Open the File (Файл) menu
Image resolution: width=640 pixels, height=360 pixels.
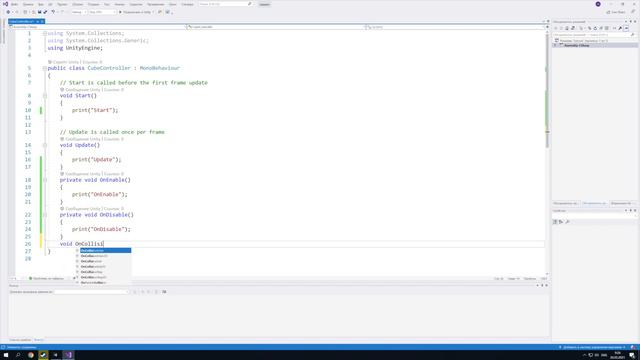(x=14, y=4)
